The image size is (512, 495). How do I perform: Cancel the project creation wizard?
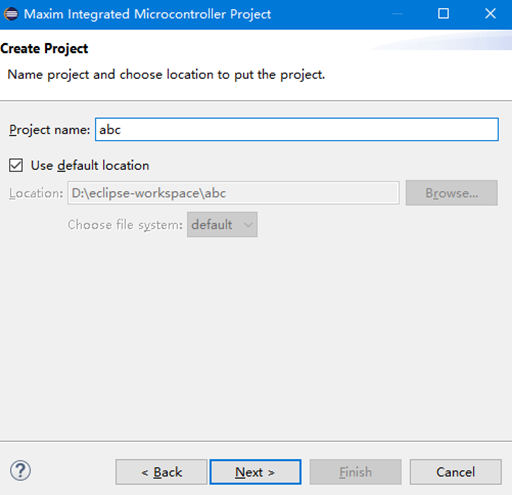click(x=456, y=472)
